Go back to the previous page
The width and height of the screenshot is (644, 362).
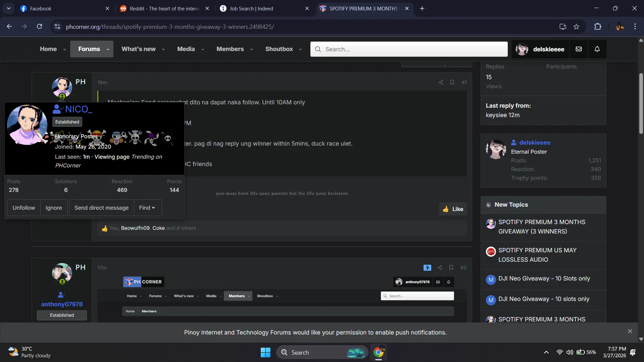9,27
